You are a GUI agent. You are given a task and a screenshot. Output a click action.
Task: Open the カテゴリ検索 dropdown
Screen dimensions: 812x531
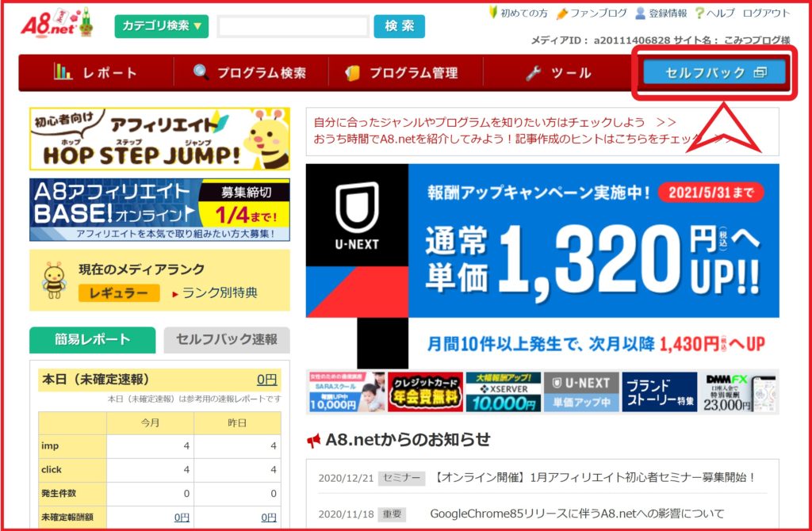[161, 26]
